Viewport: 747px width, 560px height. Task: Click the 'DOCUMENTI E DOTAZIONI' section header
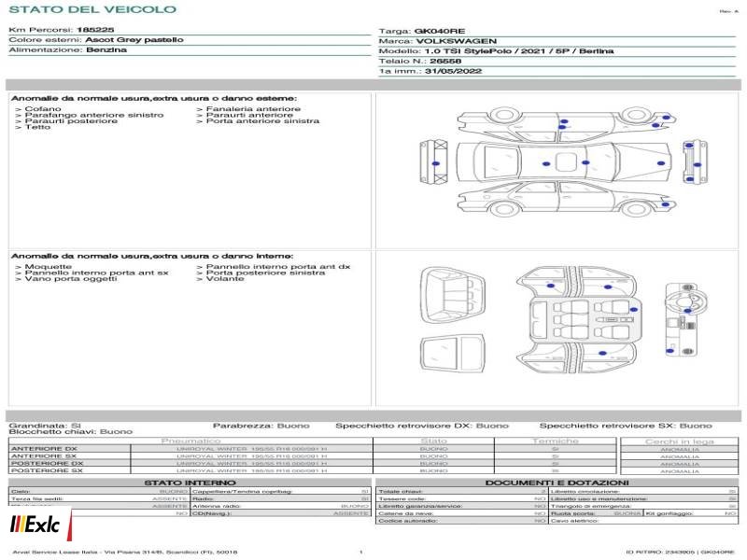coord(557,483)
